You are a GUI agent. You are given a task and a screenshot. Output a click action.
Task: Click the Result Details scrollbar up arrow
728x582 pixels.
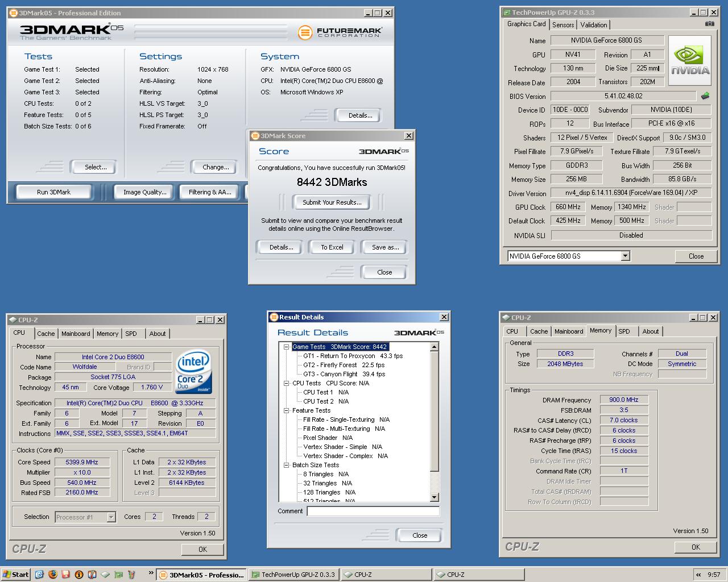(x=435, y=347)
